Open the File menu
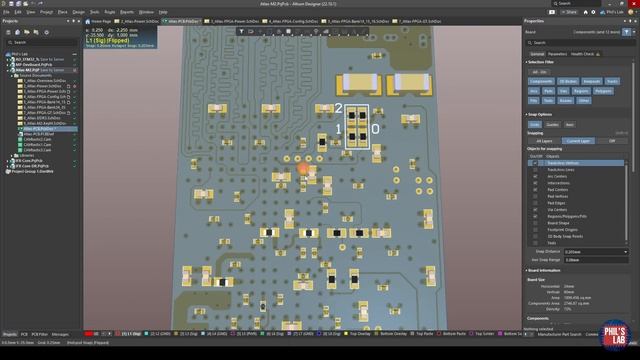Viewport: 640px width, 360px height. (6, 12)
